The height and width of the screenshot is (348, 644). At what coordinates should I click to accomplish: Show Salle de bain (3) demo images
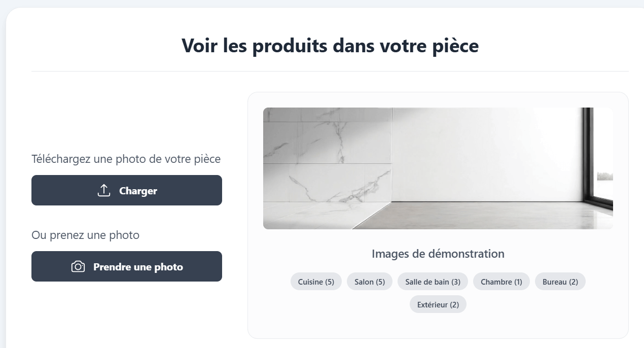(x=433, y=282)
